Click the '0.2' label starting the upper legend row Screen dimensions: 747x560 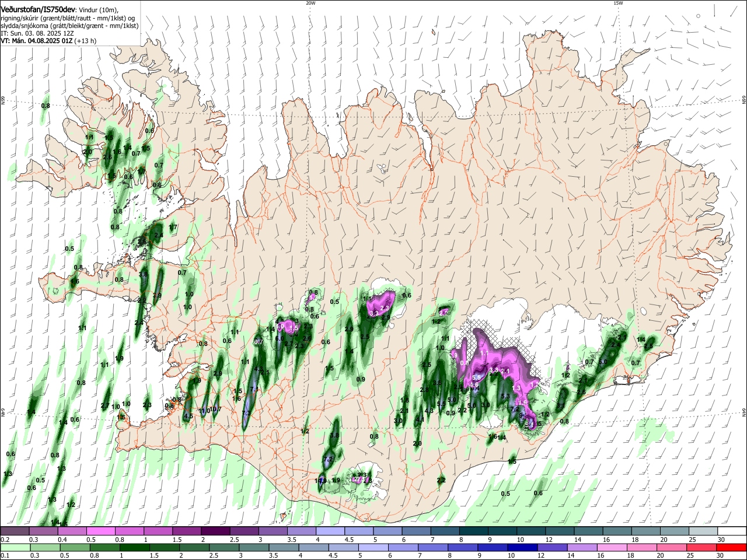(5, 540)
